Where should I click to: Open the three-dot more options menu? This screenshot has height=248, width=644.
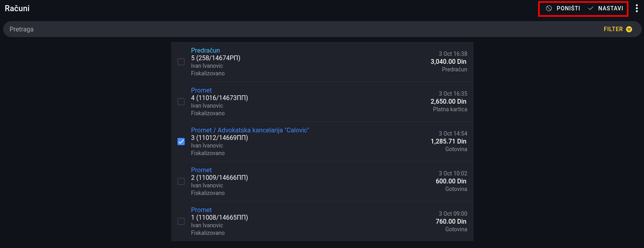(637, 8)
